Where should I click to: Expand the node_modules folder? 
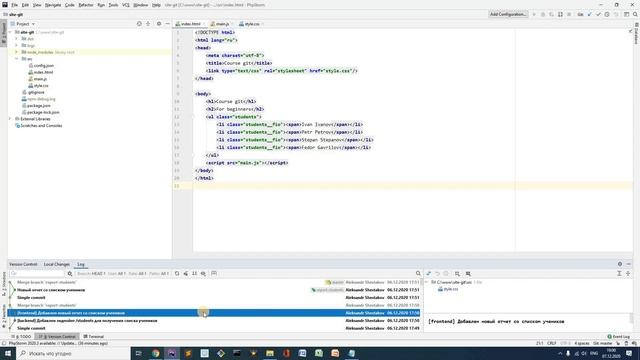click(17, 52)
